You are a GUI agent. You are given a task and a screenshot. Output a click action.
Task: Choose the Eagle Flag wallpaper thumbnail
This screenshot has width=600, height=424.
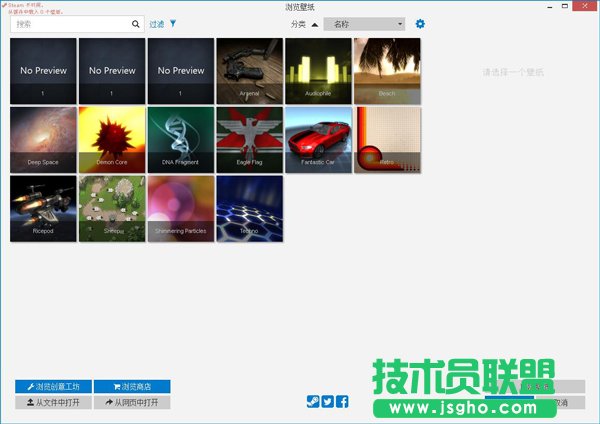pos(250,140)
